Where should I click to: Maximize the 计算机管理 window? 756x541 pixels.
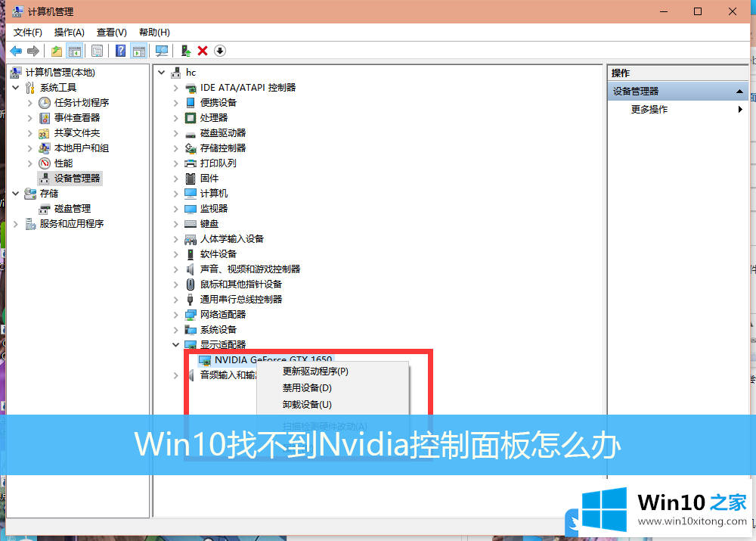pos(698,11)
